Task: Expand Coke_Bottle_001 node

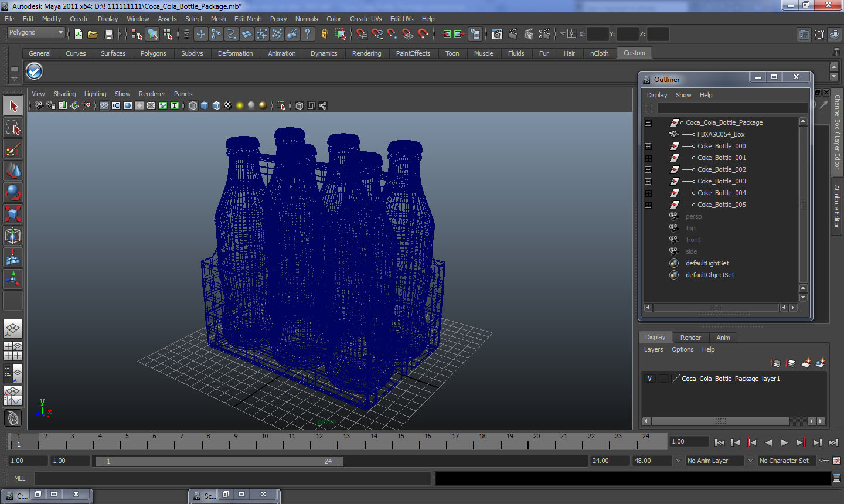Action: point(648,158)
